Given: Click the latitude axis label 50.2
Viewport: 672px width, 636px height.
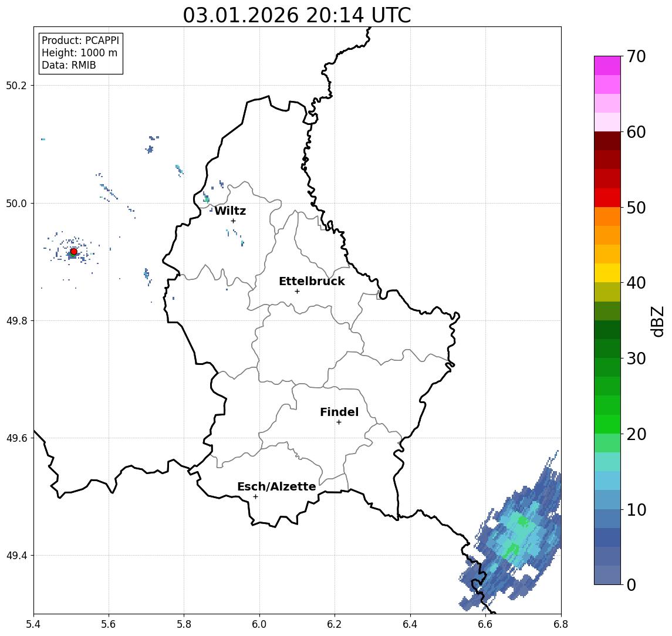Looking at the screenshot, I should pos(16,85).
